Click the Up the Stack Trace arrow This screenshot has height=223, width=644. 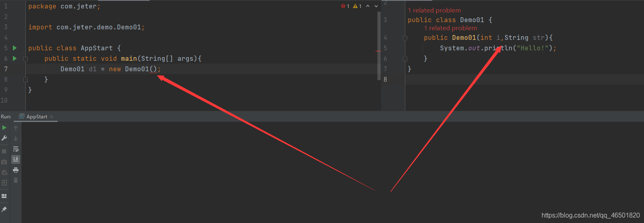tap(16, 128)
